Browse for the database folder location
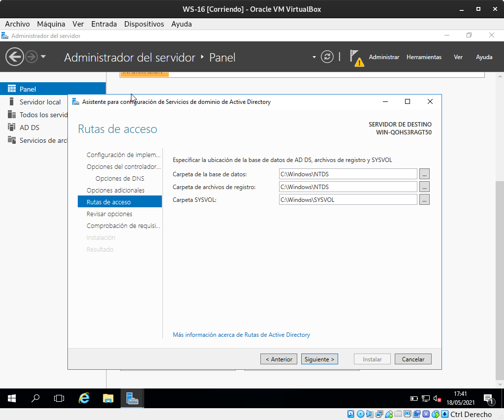The height and width of the screenshot is (420, 504). pyautogui.click(x=424, y=174)
